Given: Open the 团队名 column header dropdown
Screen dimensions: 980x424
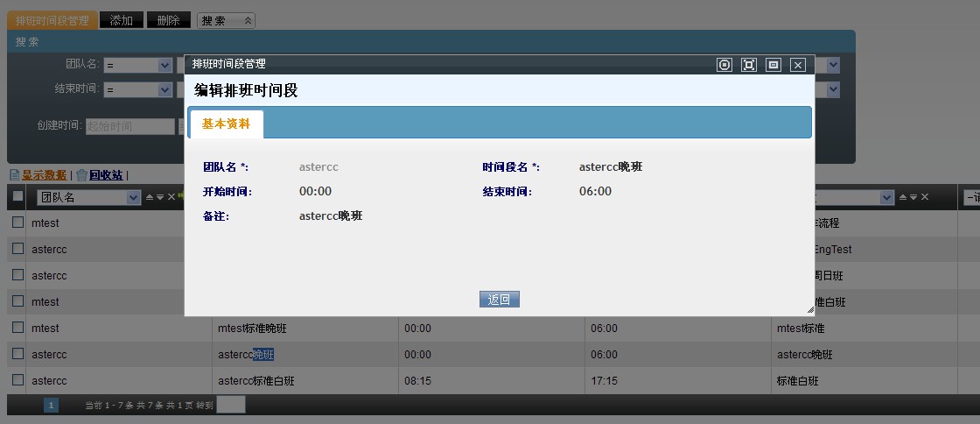Looking at the screenshot, I should coord(133,197).
